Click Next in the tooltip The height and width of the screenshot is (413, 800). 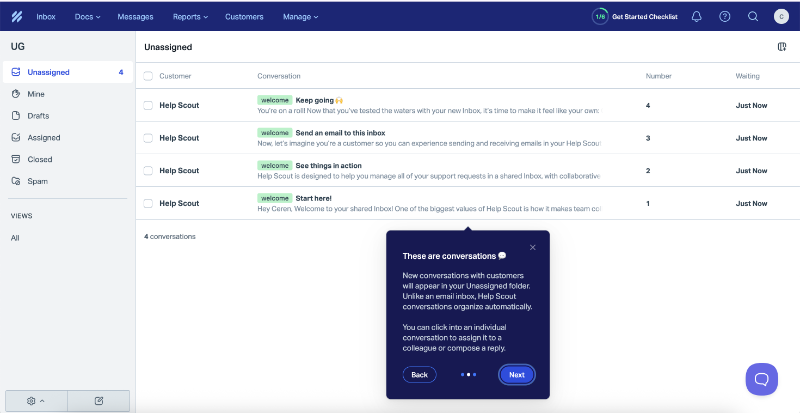(517, 375)
